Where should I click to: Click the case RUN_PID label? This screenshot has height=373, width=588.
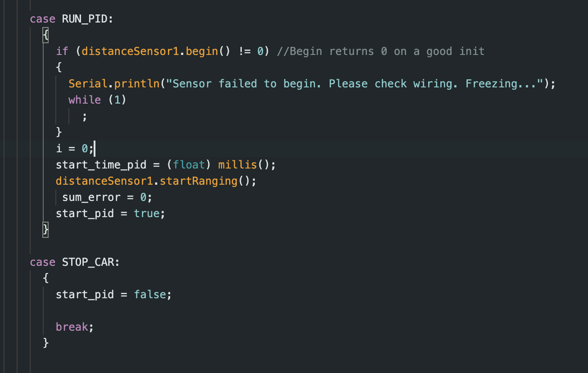[x=71, y=19]
